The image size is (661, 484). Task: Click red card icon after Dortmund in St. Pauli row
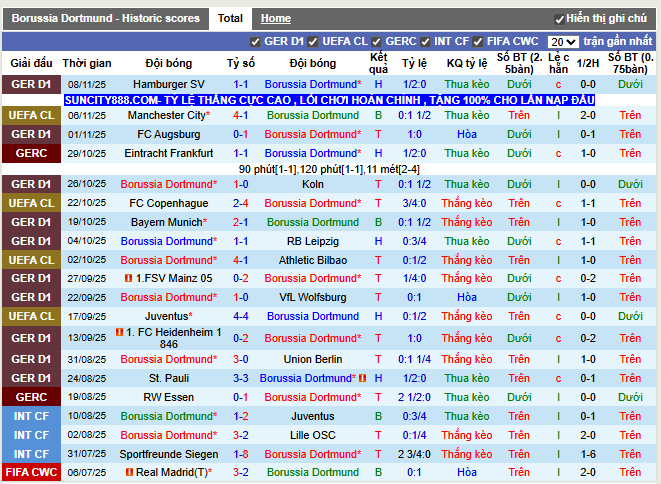pyautogui.click(x=362, y=378)
